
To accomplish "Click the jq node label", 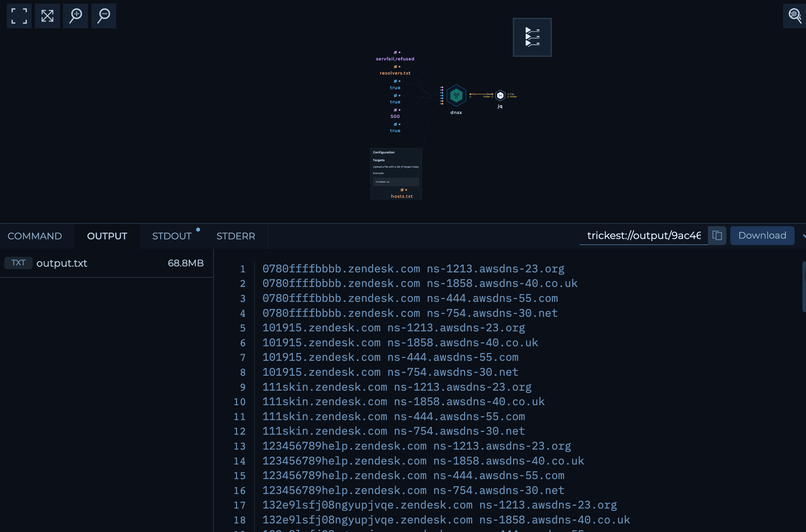I will [500, 106].
